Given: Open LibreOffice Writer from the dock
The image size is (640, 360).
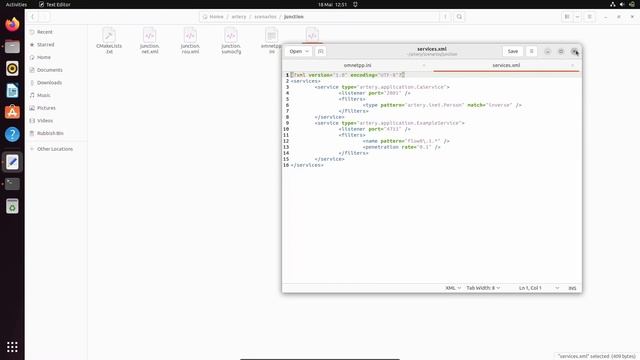Looking at the screenshot, I should coord(12,90).
